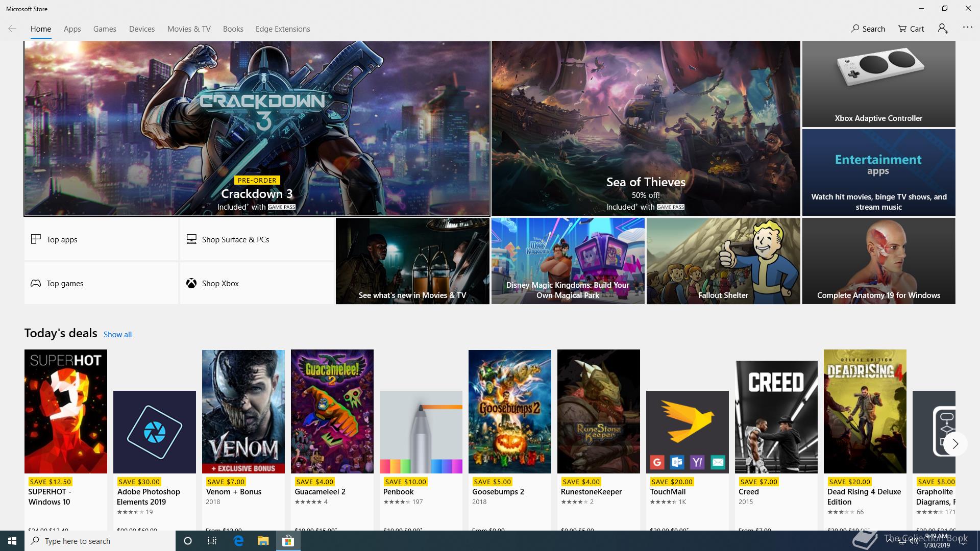
Task: Switch to the Movies & TV tab
Action: coord(189,29)
